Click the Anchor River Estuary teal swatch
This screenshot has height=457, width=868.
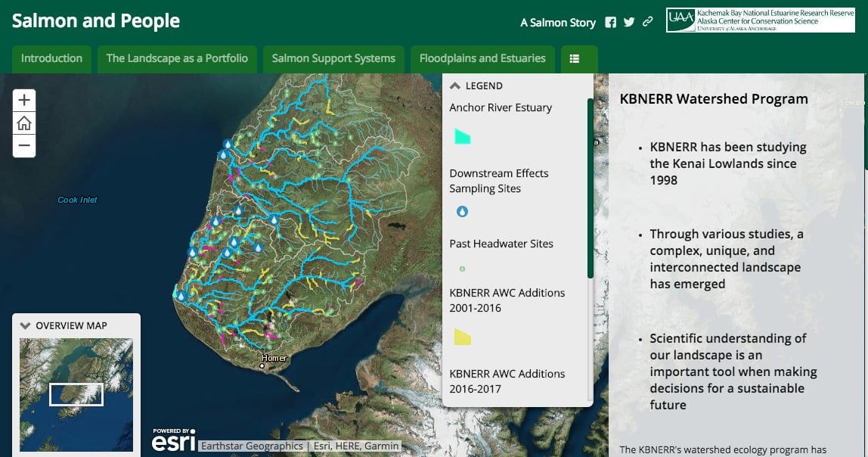click(x=462, y=137)
